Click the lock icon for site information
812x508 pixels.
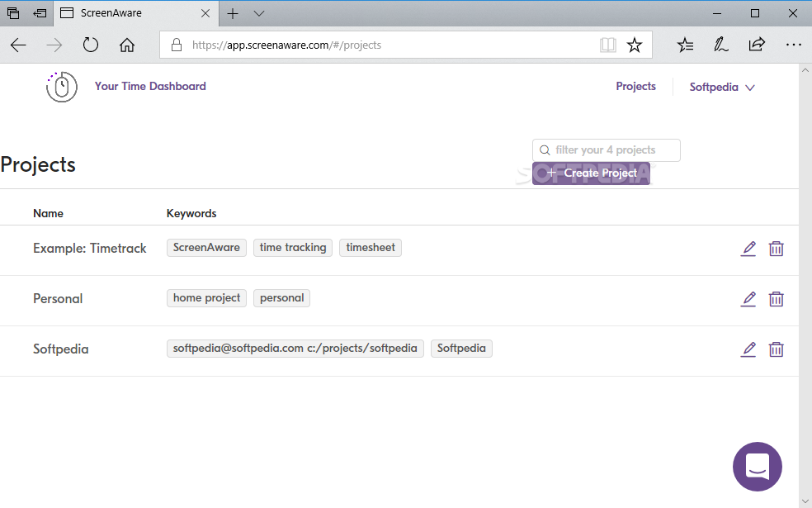click(x=177, y=45)
